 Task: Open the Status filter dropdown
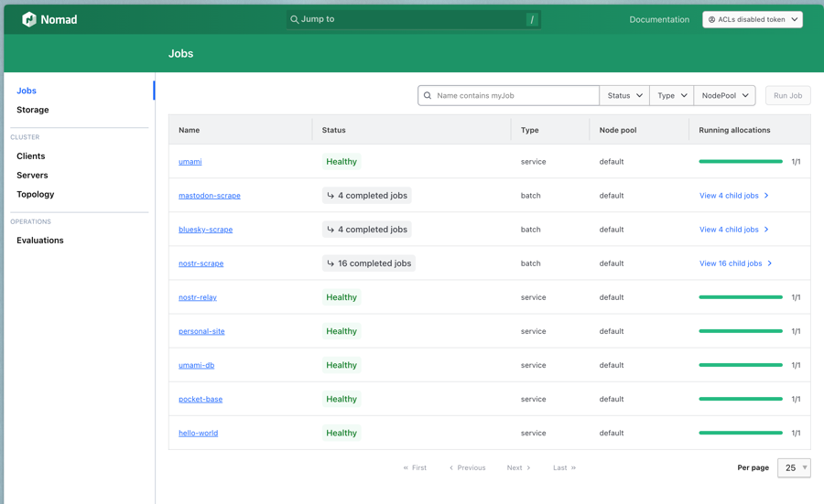[624, 95]
